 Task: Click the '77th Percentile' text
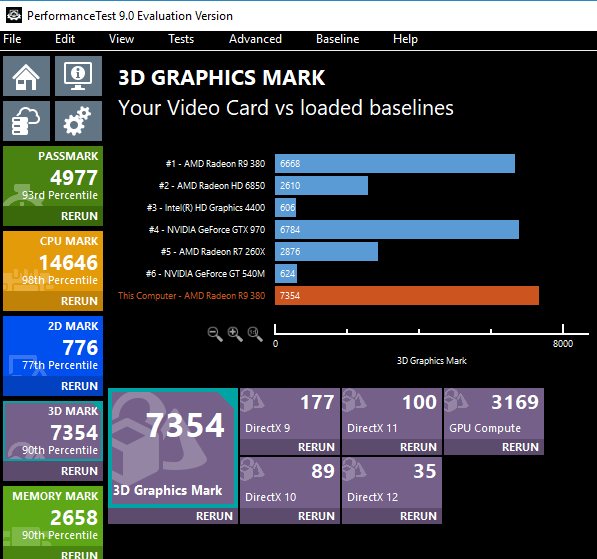click(x=60, y=365)
